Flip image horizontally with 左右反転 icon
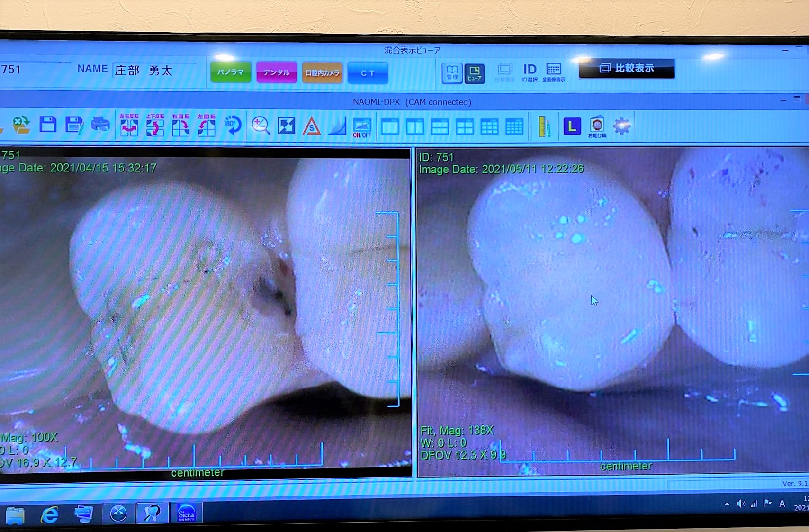809x532 pixels. (129, 125)
